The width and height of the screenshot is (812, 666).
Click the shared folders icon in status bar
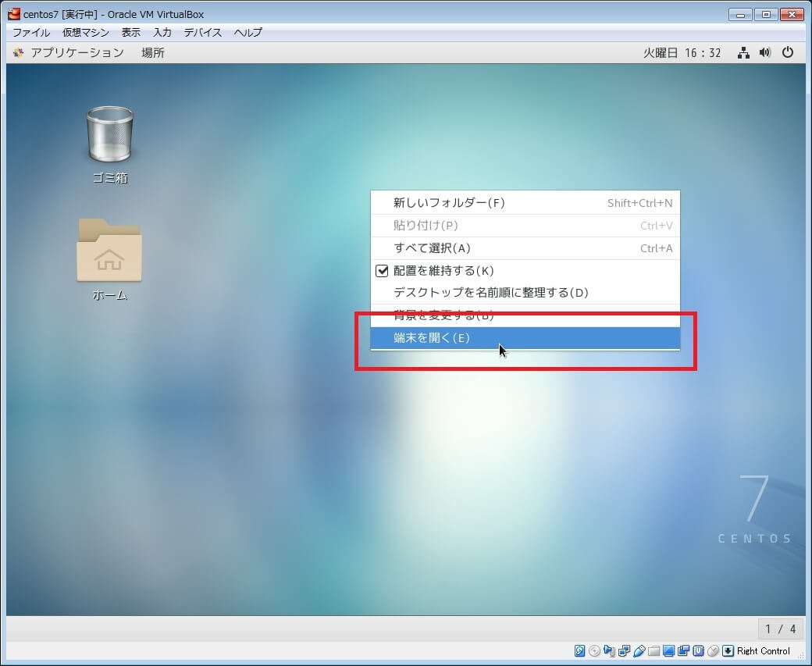click(x=654, y=651)
